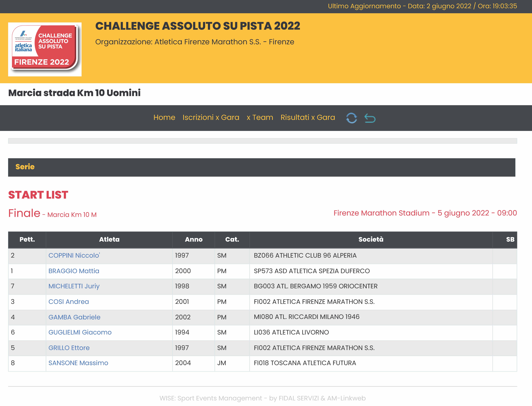The image size is (532, 406).
Task: Click WISE Sport Events Management footer text
Action: click(263, 398)
